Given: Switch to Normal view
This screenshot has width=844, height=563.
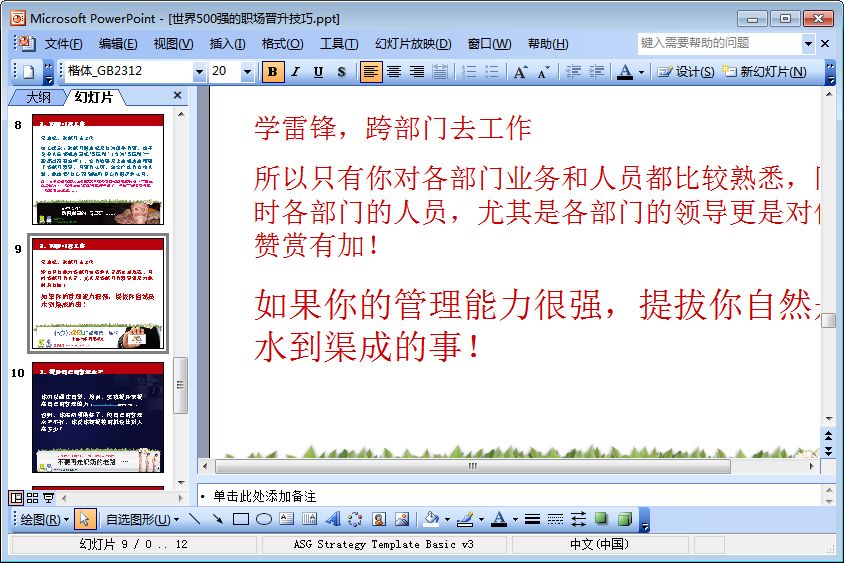Looking at the screenshot, I should coord(17,498).
